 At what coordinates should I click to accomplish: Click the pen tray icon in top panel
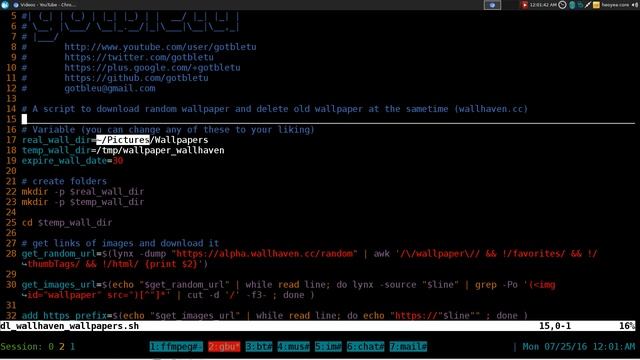588,5
